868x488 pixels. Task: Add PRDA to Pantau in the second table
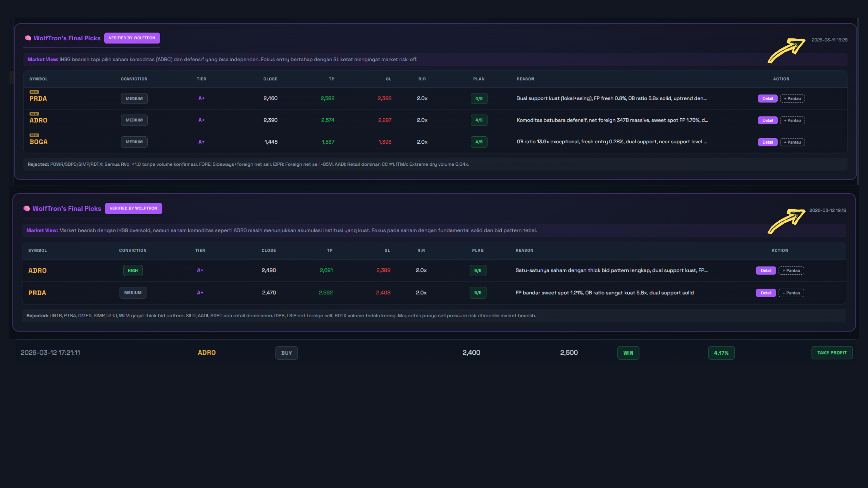click(791, 293)
